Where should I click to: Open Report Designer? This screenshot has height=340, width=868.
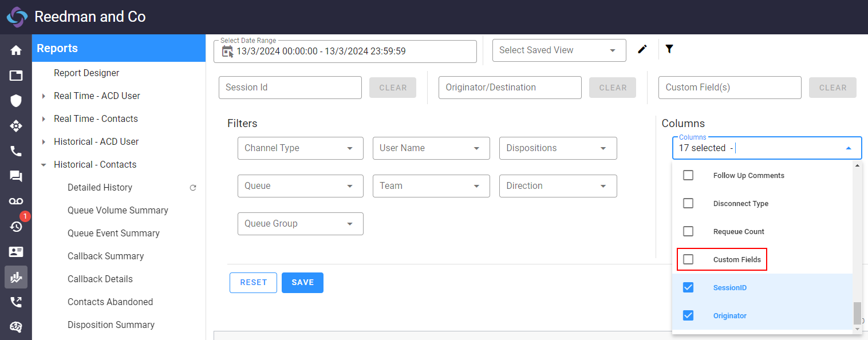(86, 73)
